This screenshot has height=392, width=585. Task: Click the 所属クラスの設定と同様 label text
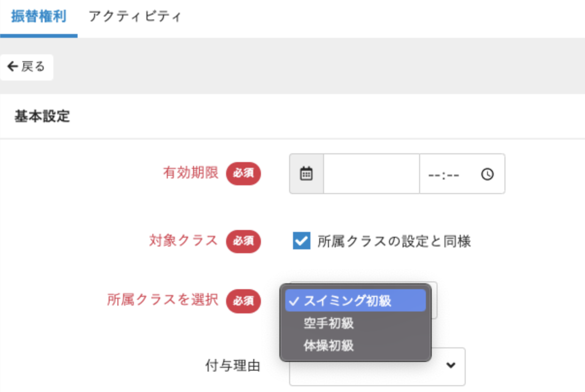[394, 241]
